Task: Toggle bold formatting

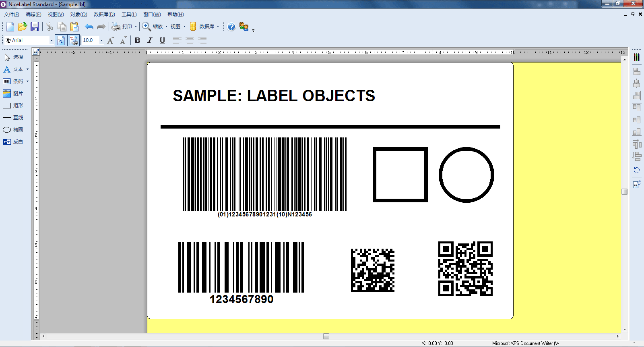Action: [138, 40]
